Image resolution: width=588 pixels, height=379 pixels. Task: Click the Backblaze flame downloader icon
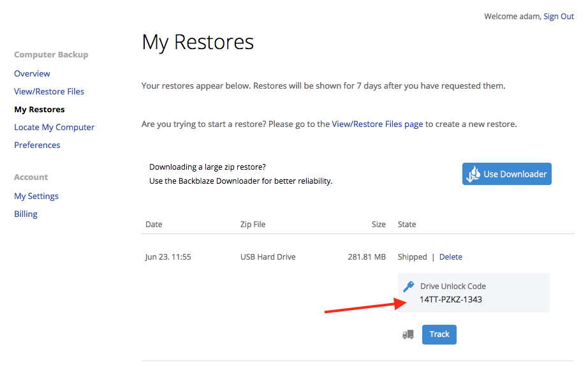coord(473,174)
